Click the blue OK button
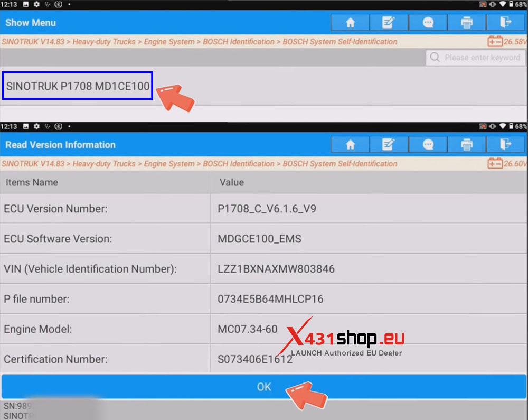Screen dimensions: 528x420 (x=263, y=387)
